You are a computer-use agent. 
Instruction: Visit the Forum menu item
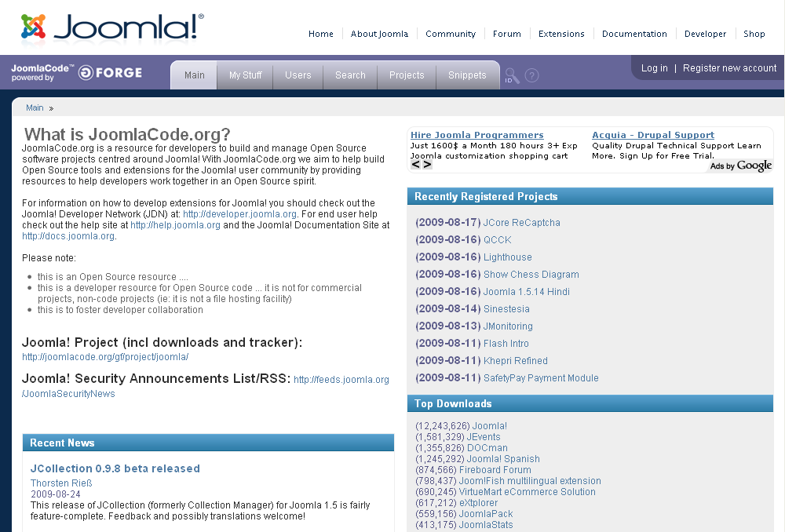506,34
